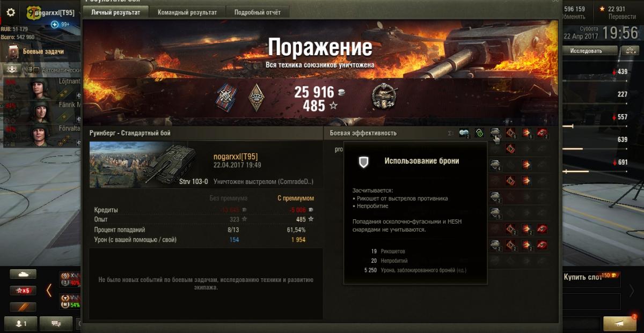Open the contacts button showing 1
The image size is (644, 333).
[19, 323]
